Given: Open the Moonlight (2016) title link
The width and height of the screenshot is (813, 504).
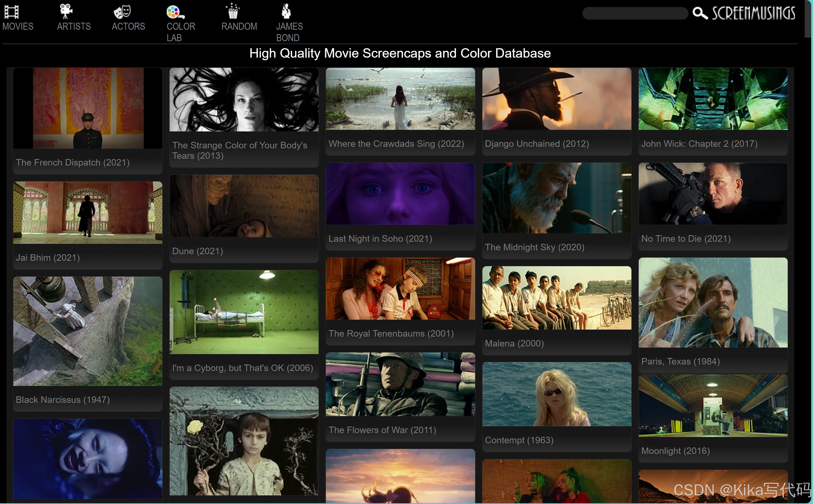Looking at the screenshot, I should coord(675,451).
